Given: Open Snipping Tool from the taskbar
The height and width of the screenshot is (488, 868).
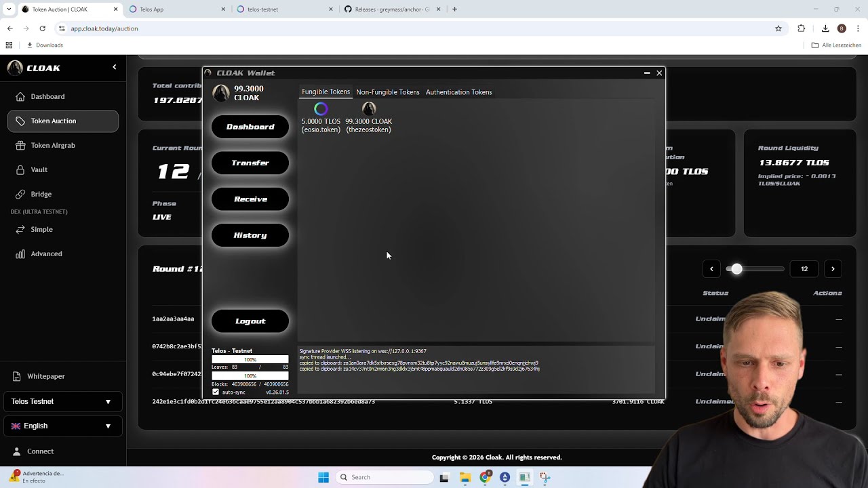Looking at the screenshot, I should coord(545,477).
